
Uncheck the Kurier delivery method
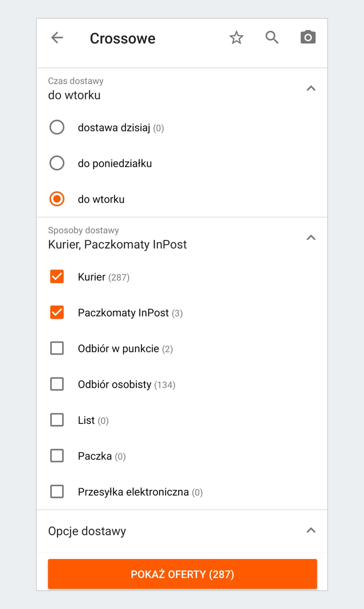point(57,277)
